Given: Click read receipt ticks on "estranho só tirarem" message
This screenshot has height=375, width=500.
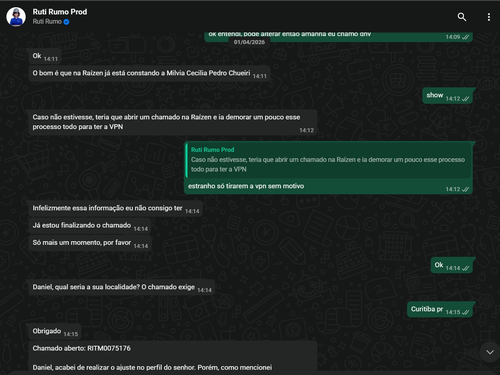Looking at the screenshot, I should coord(466,189).
